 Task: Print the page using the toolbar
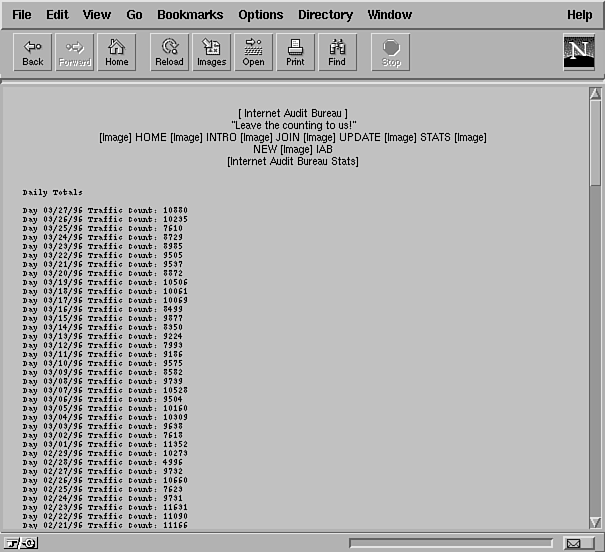295,52
